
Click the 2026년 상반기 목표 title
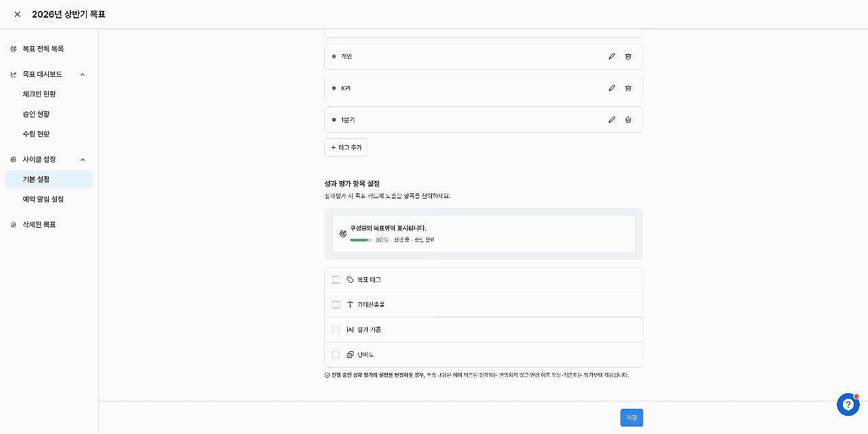(68, 14)
